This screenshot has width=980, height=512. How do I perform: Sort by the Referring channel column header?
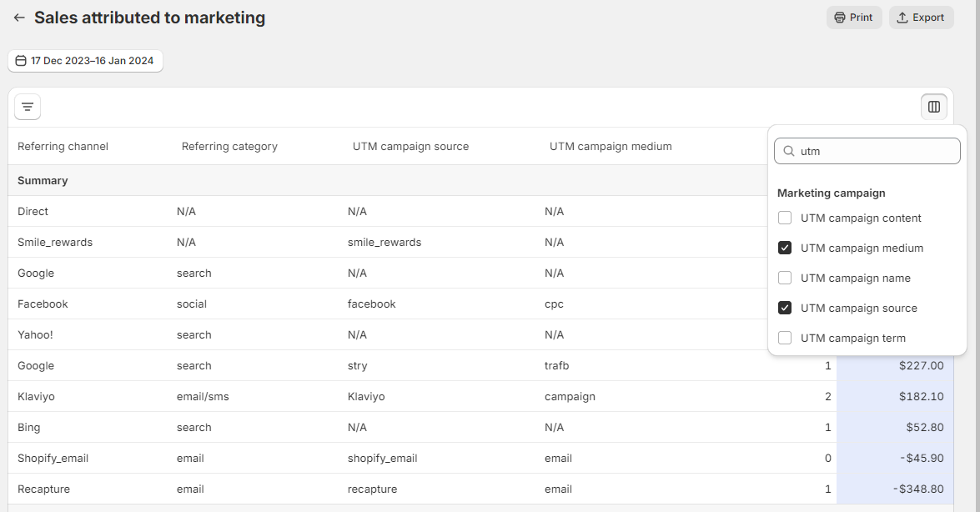pos(63,147)
